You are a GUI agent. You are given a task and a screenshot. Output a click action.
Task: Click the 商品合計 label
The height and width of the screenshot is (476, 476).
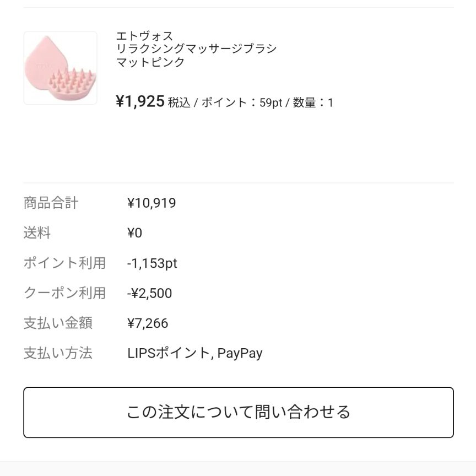[x=51, y=203]
